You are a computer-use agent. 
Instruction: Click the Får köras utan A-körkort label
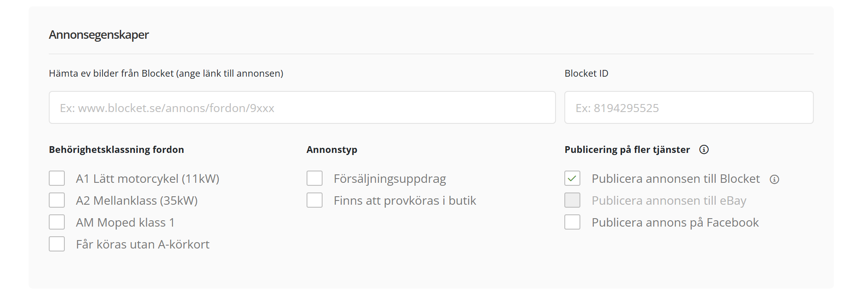[143, 244]
